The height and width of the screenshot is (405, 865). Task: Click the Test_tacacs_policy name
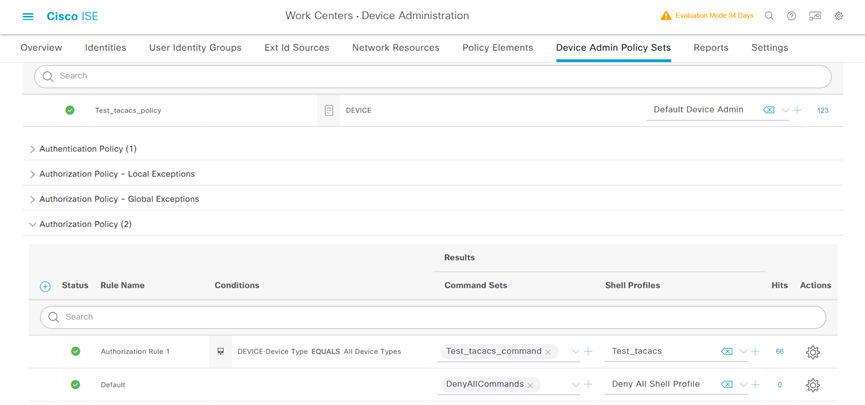128,110
